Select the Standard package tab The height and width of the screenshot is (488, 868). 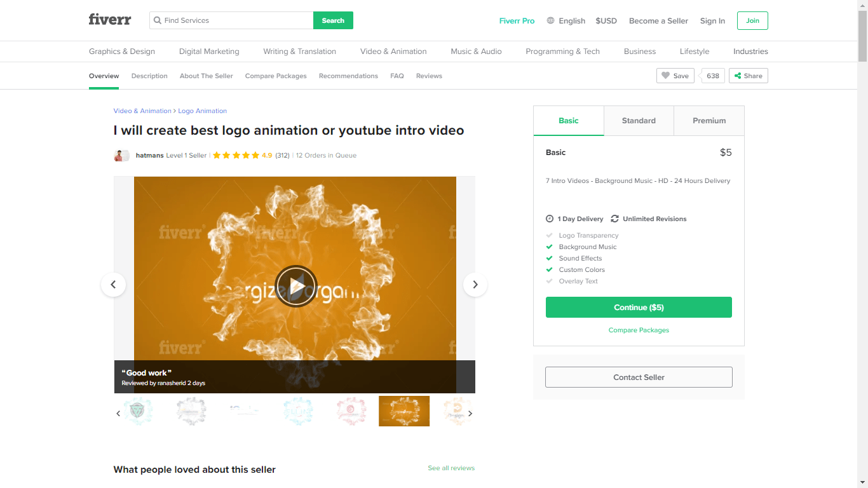click(639, 121)
